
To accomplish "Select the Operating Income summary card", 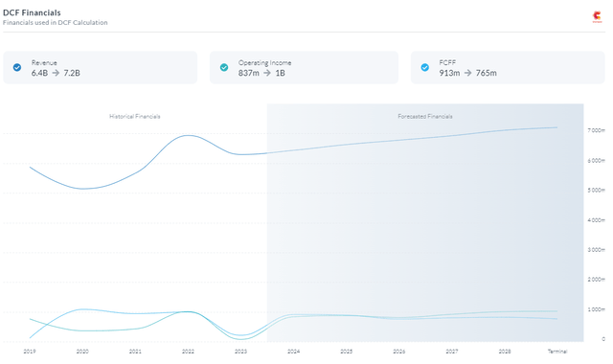I will click(x=305, y=67).
